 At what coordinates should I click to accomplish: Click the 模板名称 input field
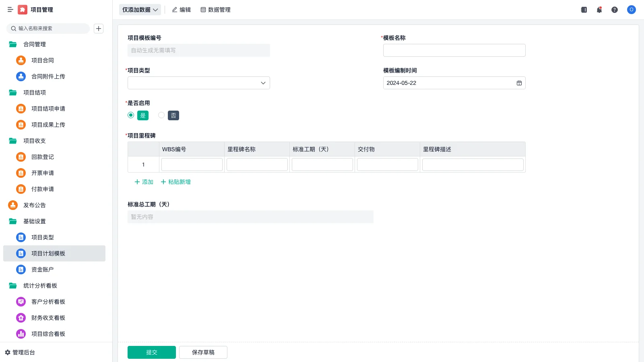[454, 50]
